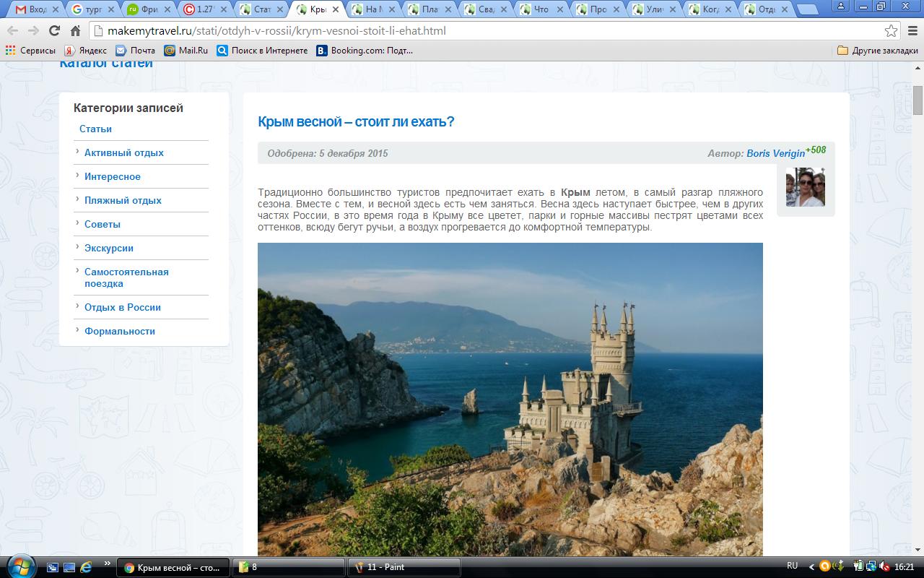Open the Экскурсии category
924x578 pixels.
point(109,248)
